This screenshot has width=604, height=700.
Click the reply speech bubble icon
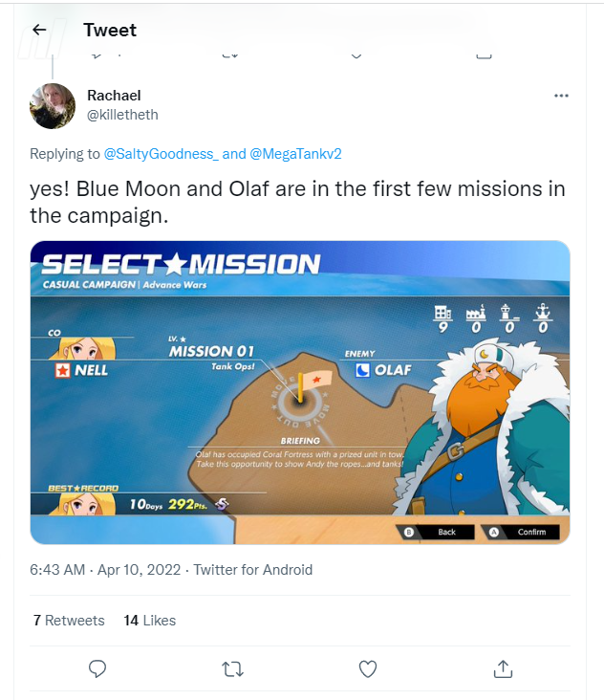[x=97, y=668]
